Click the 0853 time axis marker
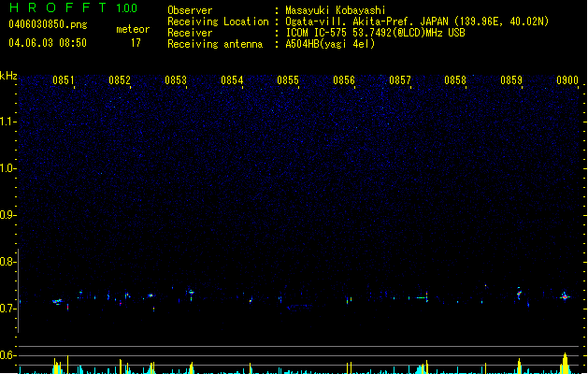Image resolution: width=588 pixels, height=374 pixels. (176, 80)
